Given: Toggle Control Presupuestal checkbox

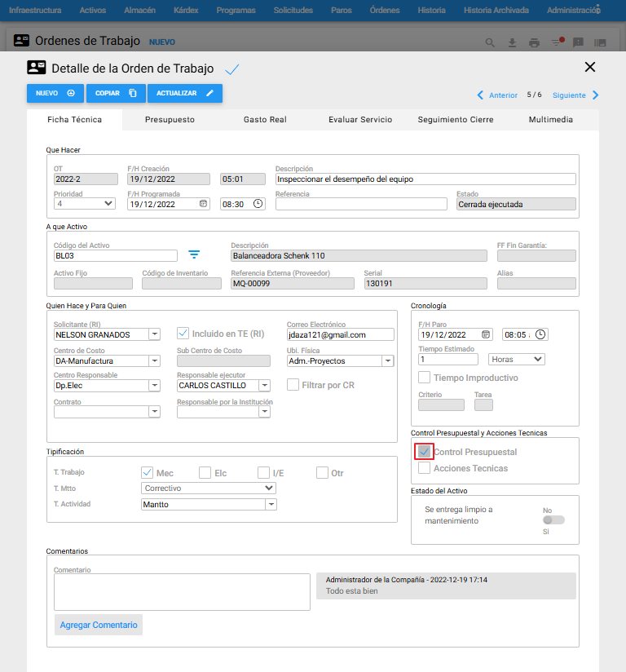Looking at the screenshot, I should (x=424, y=451).
